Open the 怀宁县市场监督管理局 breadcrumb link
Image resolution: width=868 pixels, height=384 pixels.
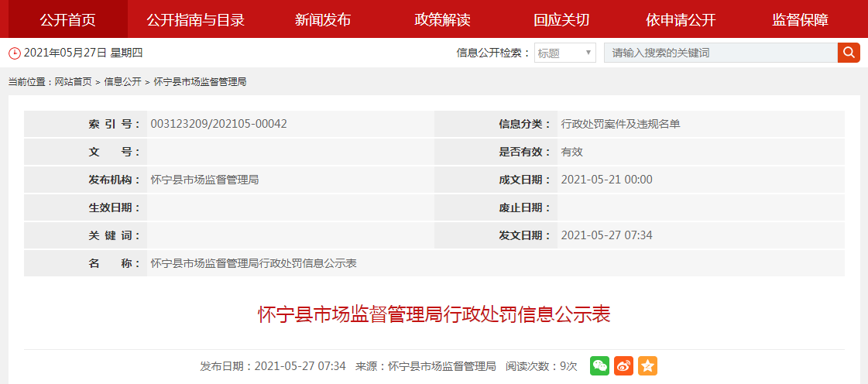200,82
